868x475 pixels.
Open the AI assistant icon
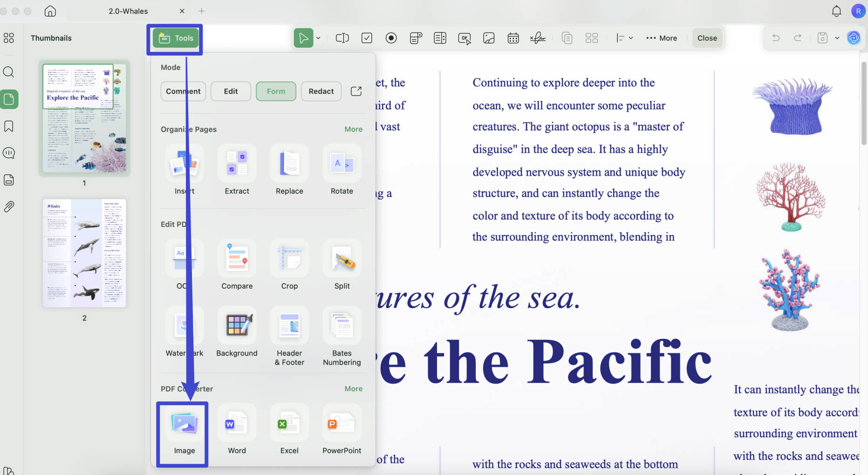pos(854,38)
